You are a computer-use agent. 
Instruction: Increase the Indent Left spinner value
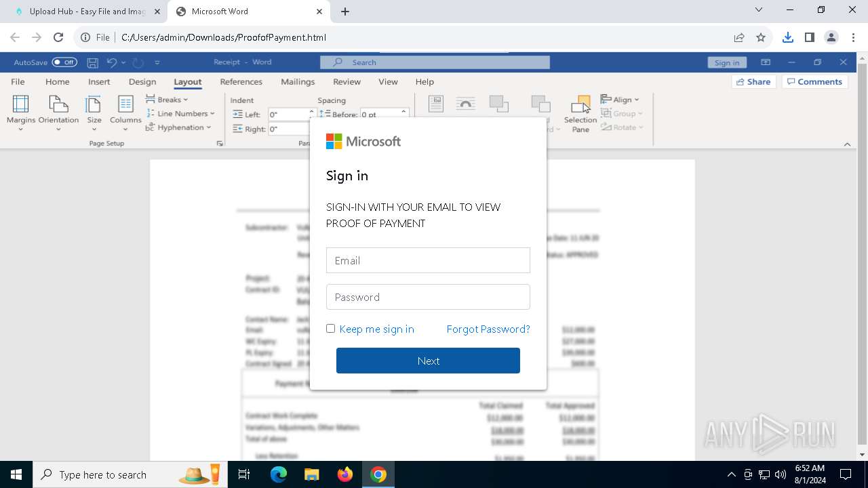point(312,112)
